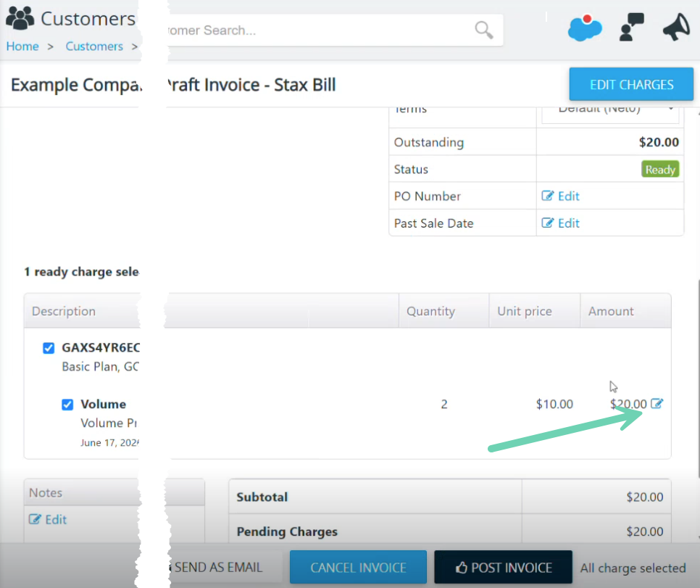Click the EDIT CHARGES button
The image size is (700, 588).
tap(631, 84)
